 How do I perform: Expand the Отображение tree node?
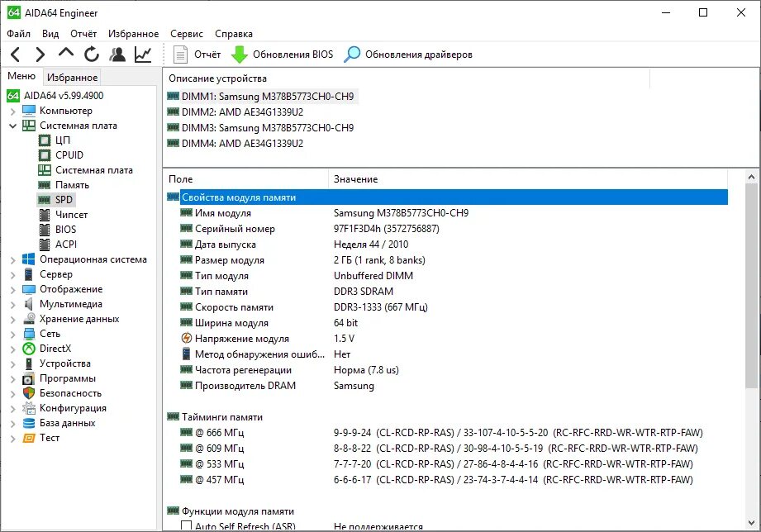[12, 290]
